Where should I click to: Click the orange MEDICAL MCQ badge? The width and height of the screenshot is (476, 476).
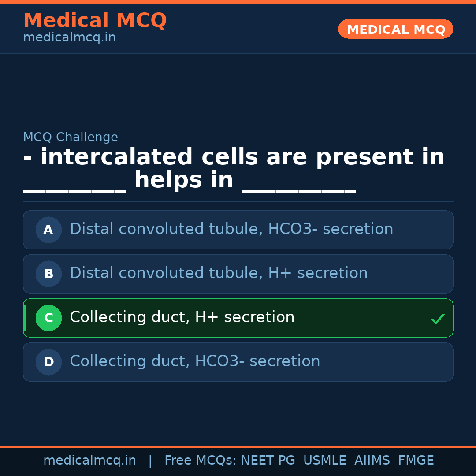(x=396, y=30)
